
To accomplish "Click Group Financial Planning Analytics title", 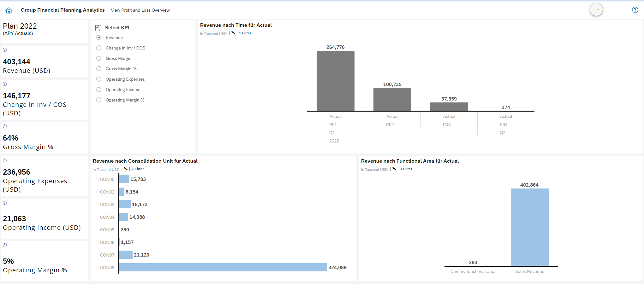I will click(63, 10).
